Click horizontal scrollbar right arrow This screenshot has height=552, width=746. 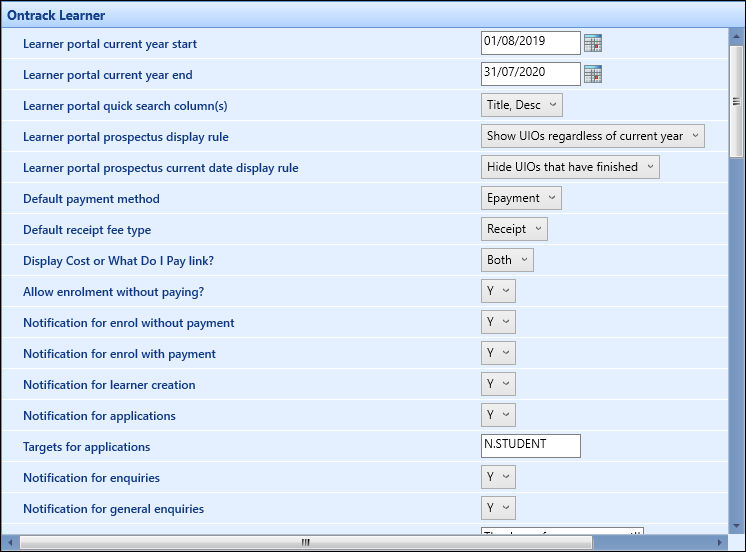719,542
